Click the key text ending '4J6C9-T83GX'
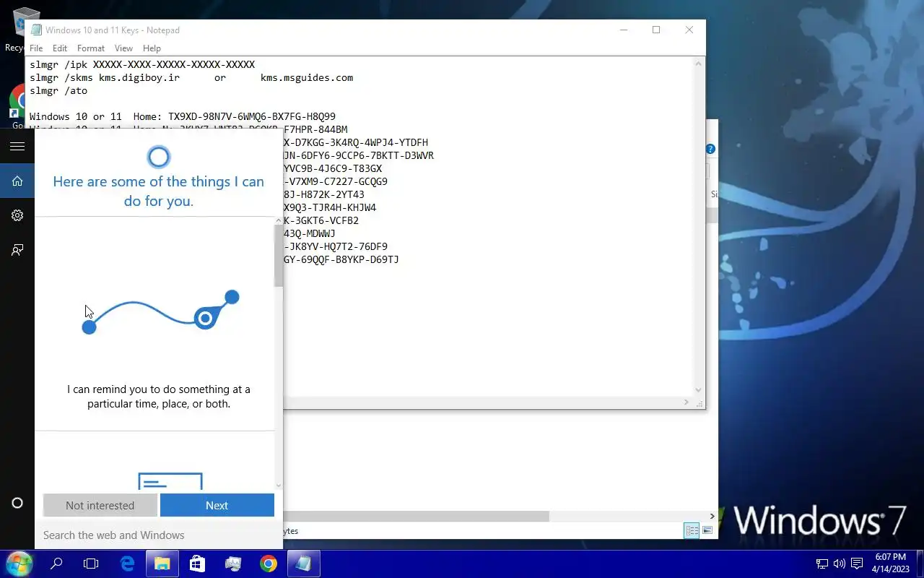 point(333,168)
